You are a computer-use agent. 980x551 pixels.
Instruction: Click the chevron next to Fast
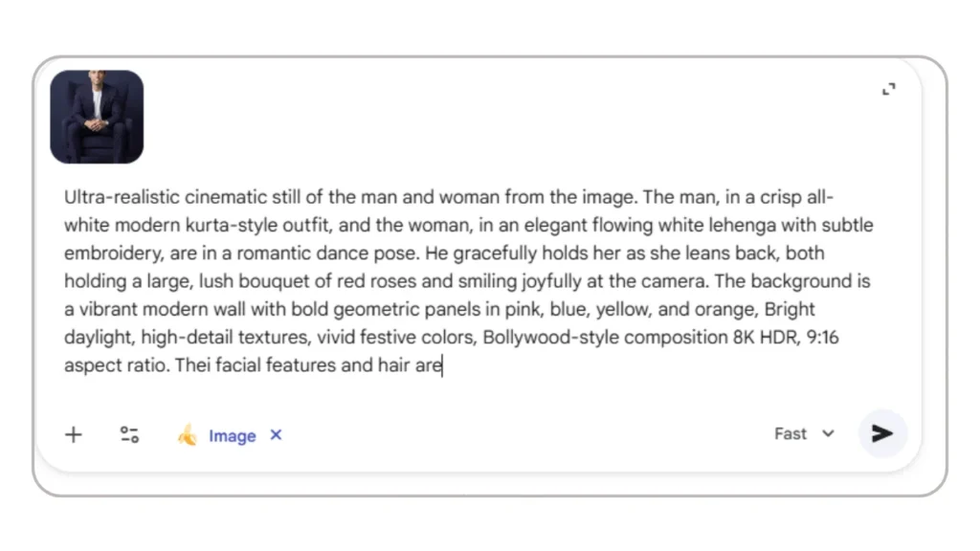click(x=828, y=433)
